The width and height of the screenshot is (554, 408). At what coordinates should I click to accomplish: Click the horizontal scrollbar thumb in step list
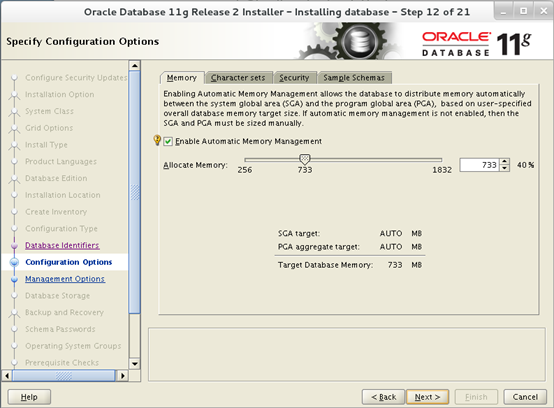[x=64, y=376]
